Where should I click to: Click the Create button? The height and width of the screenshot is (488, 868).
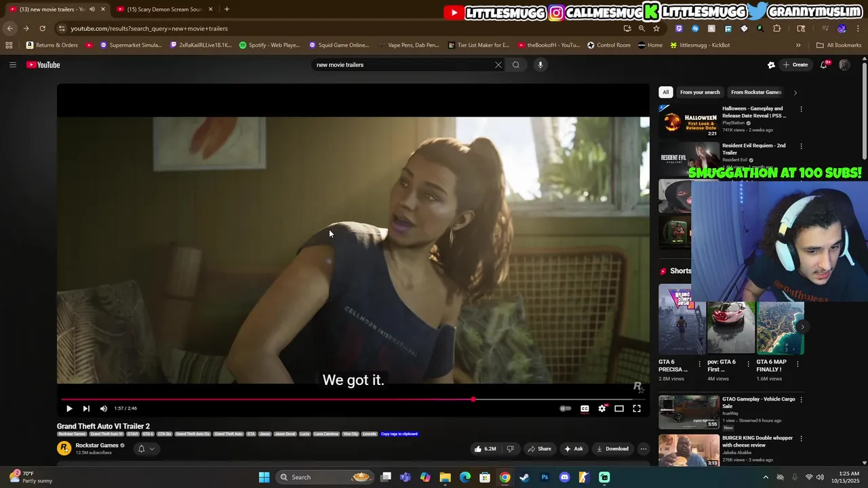point(795,65)
